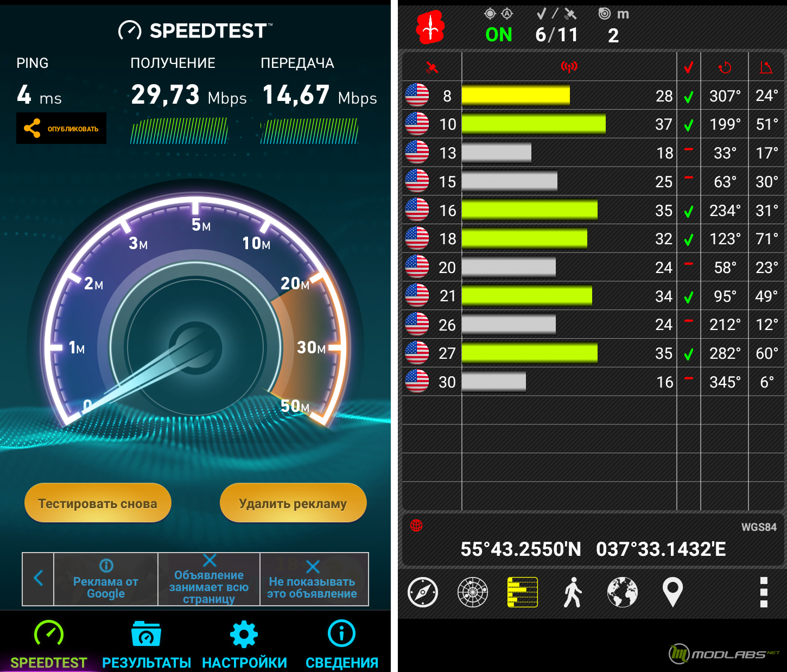Tap the US flag for satellite 15
Image resolution: width=787 pixels, height=672 pixels.
click(417, 181)
